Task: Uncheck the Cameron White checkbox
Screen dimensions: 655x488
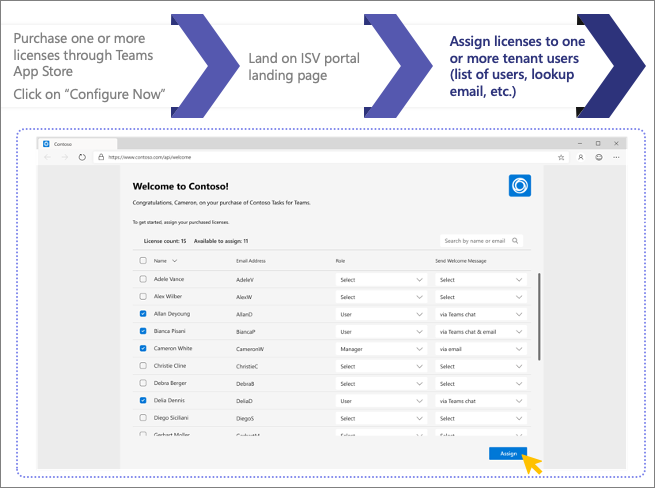Action: coord(143,348)
